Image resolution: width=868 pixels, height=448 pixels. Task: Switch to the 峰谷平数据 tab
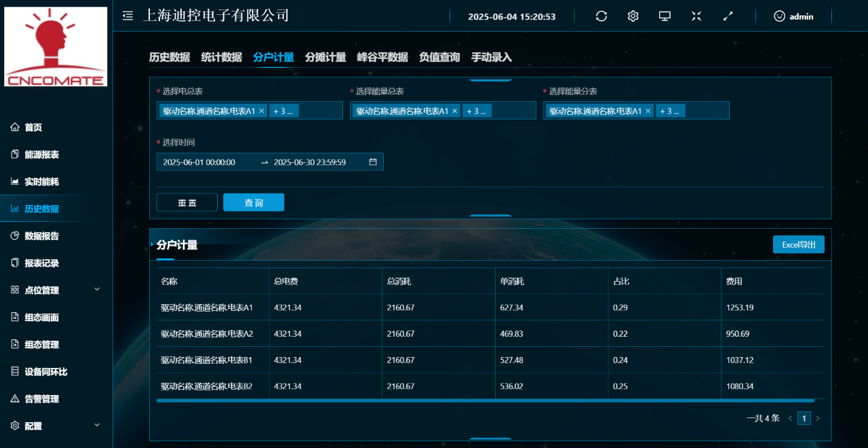(x=382, y=58)
